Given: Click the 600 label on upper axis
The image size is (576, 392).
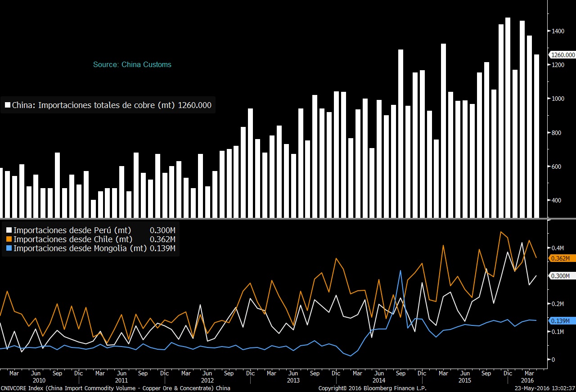Looking at the screenshot, I should 557,167.
